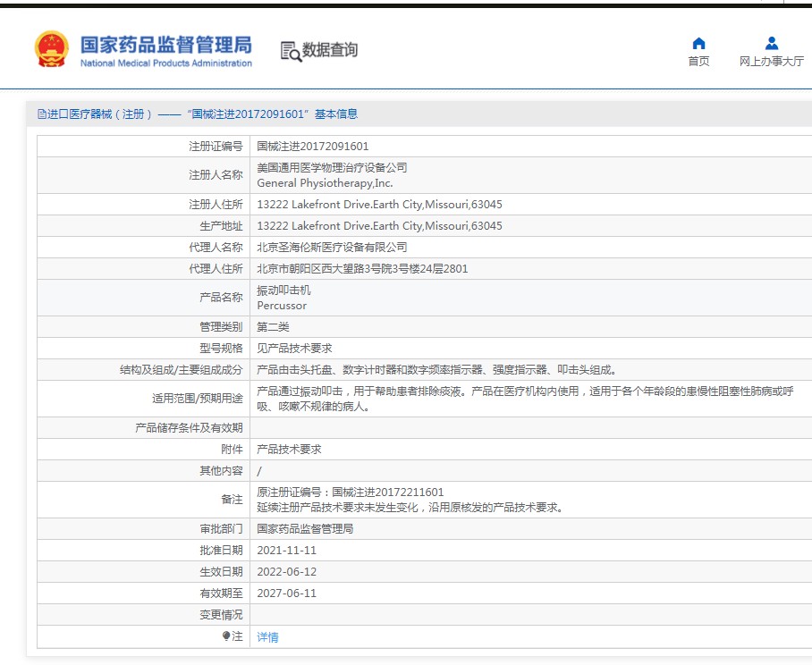The width and height of the screenshot is (812, 665).
Task: Select the 数据查询 heading text
Action: [x=330, y=50]
